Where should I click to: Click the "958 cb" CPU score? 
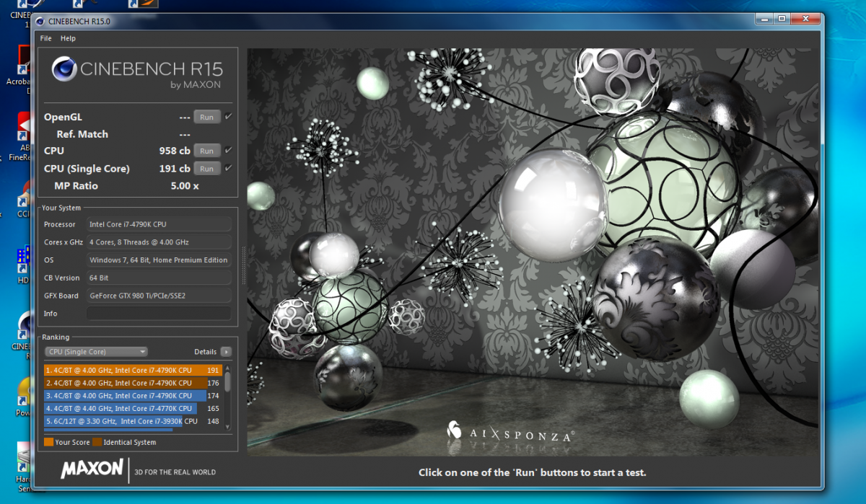point(175,151)
